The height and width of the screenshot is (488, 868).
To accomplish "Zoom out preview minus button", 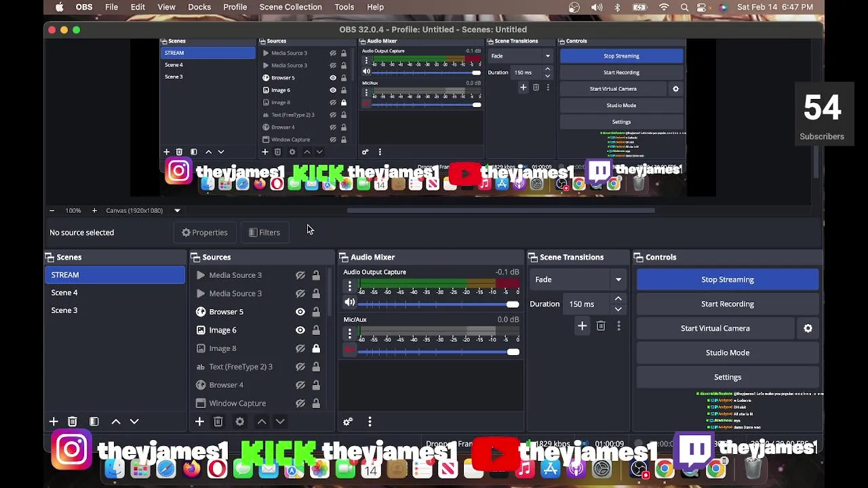I will 52,210.
